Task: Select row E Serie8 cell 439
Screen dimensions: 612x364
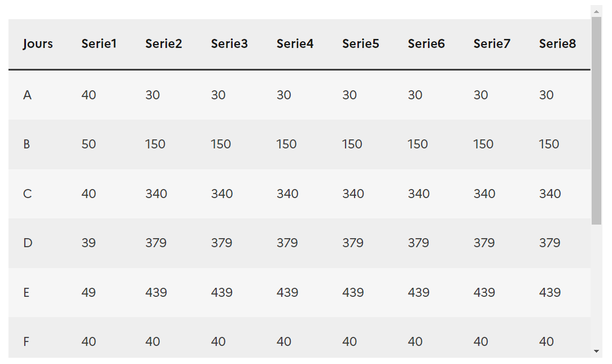Action: (x=549, y=292)
